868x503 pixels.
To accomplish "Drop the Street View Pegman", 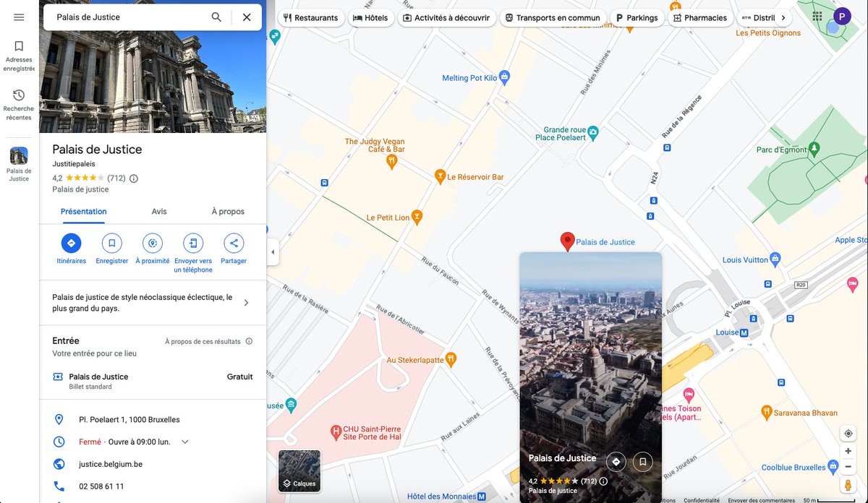I will (847, 484).
